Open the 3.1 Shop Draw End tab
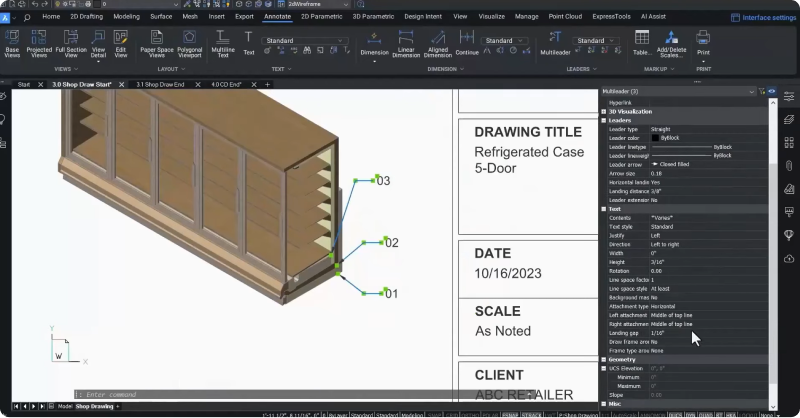 160,84
